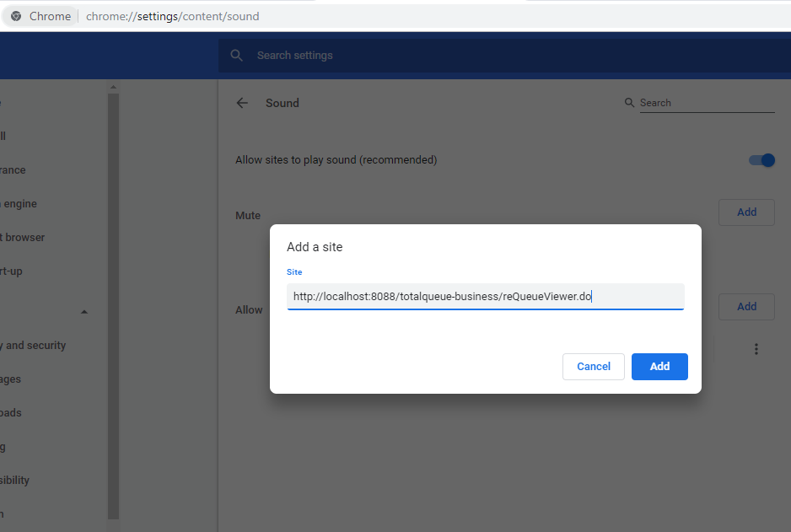Click the magnifier icon beside the Sound page Search box
Viewport: 791px width, 532px height.
tap(629, 103)
